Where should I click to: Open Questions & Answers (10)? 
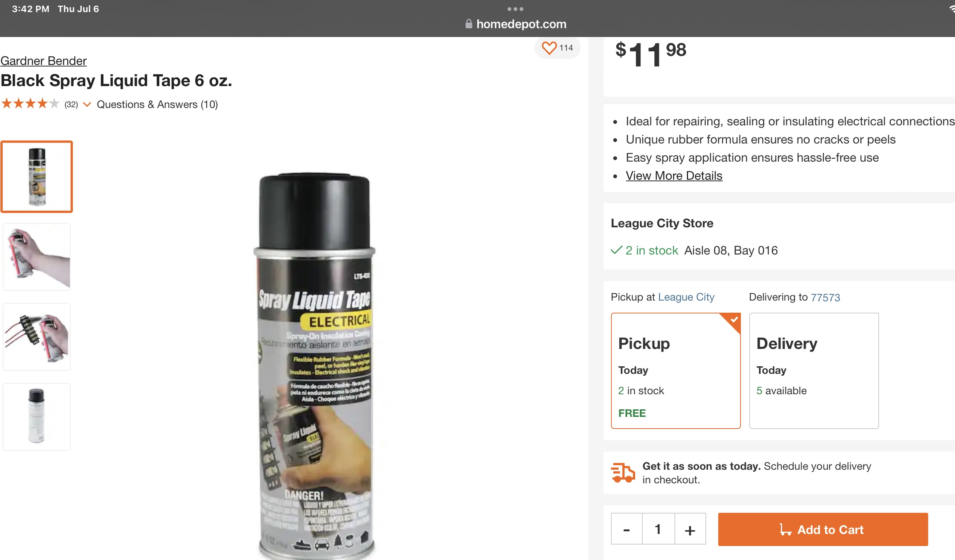(x=157, y=104)
